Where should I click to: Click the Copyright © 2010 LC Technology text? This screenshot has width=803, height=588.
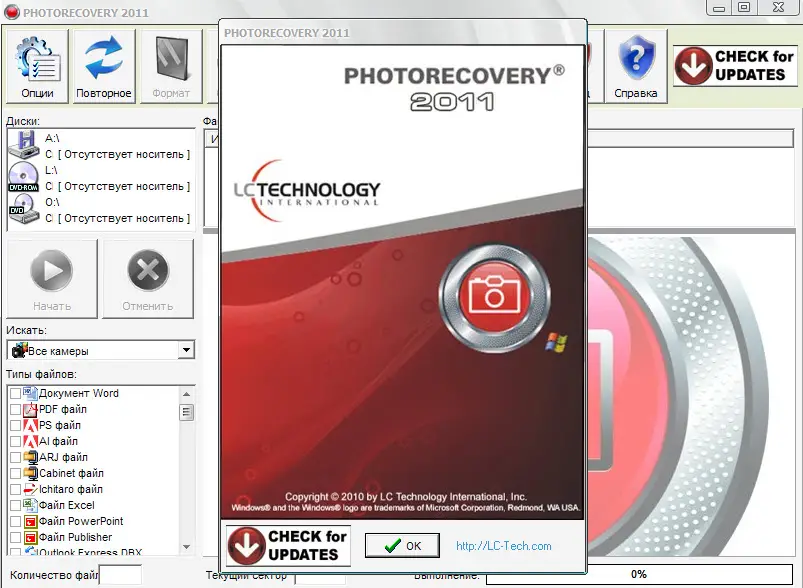click(x=406, y=496)
